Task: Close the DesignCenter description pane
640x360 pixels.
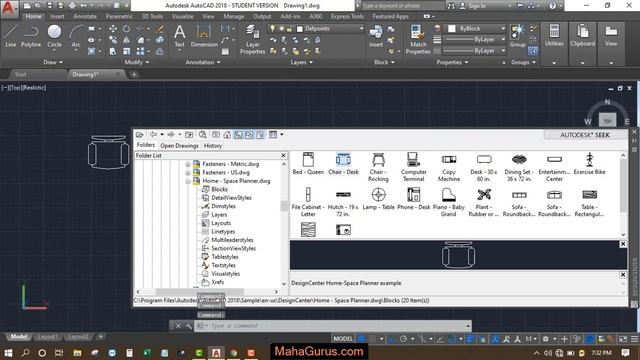Action: click(623, 275)
